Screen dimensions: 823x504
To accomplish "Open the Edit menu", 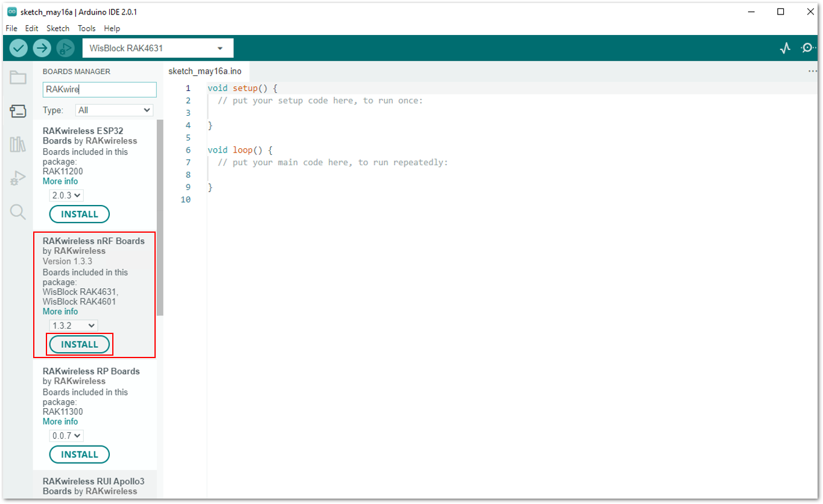I will [31, 28].
